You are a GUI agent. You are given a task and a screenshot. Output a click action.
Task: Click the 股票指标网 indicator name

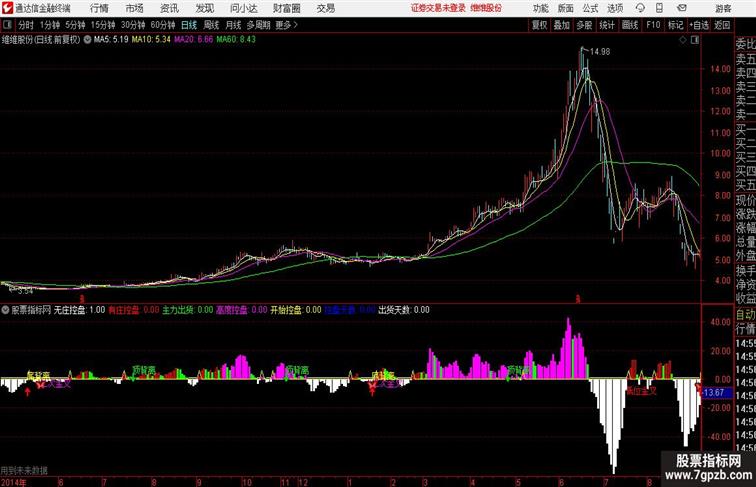[31, 310]
